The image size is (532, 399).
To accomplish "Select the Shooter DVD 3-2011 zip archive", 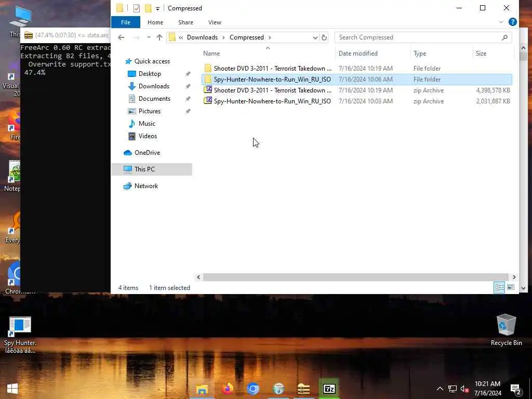I will 356,90.
